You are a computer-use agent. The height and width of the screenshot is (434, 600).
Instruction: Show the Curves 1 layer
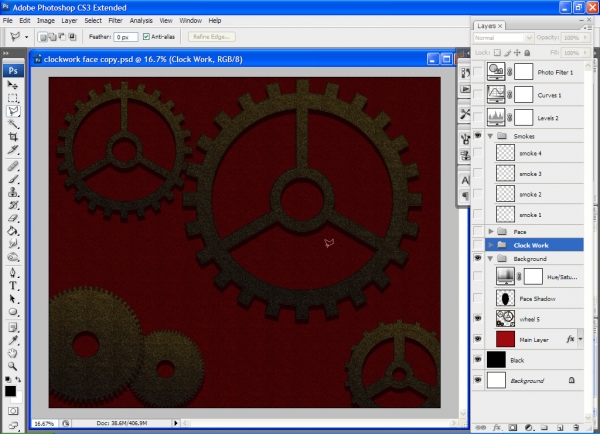(x=478, y=95)
